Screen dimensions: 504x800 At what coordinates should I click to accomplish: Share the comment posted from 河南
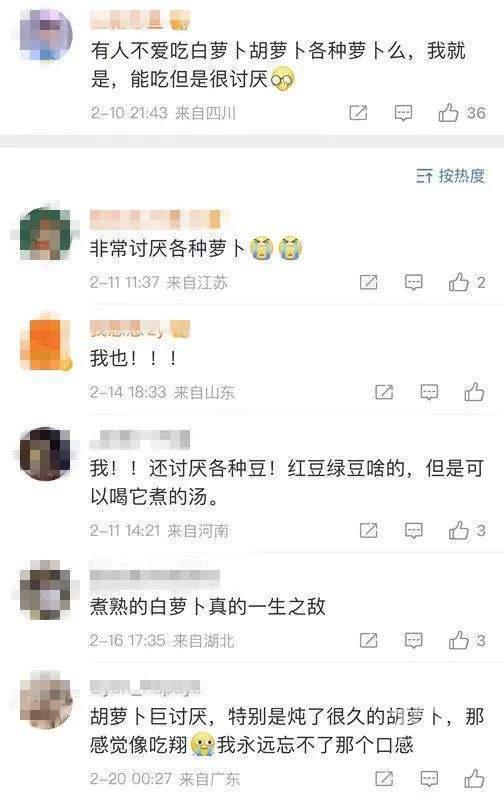(x=368, y=531)
